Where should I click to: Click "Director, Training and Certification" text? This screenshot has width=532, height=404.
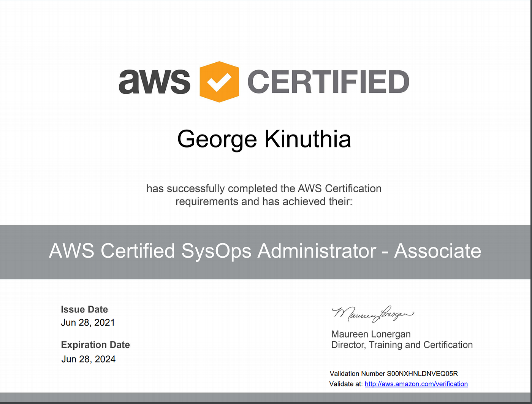point(402,345)
